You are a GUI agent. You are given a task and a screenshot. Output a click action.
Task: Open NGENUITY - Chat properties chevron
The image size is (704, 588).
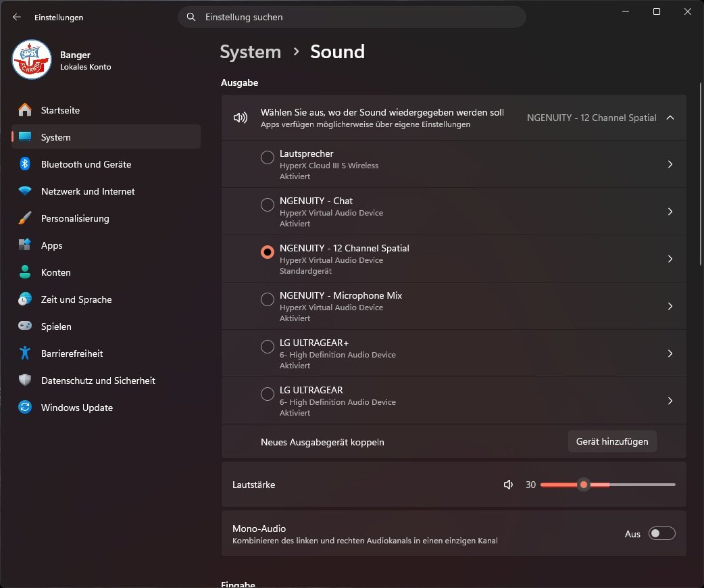click(670, 212)
